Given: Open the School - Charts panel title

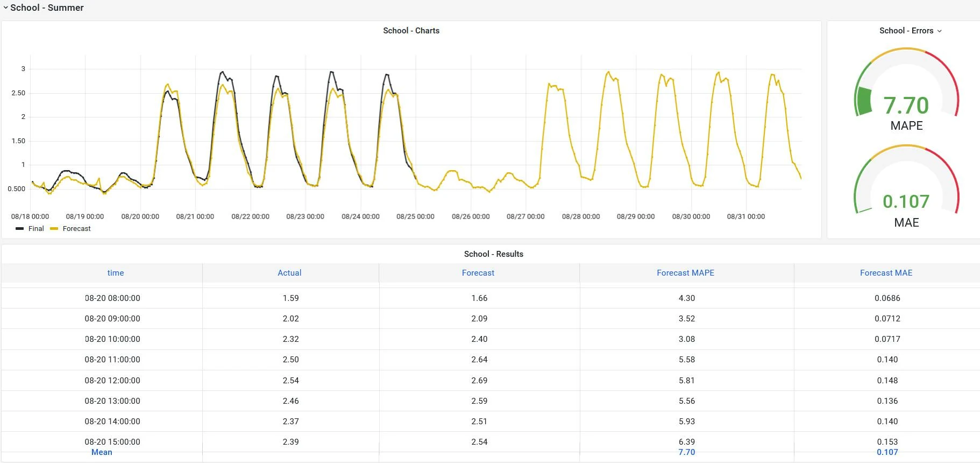Looking at the screenshot, I should point(411,31).
